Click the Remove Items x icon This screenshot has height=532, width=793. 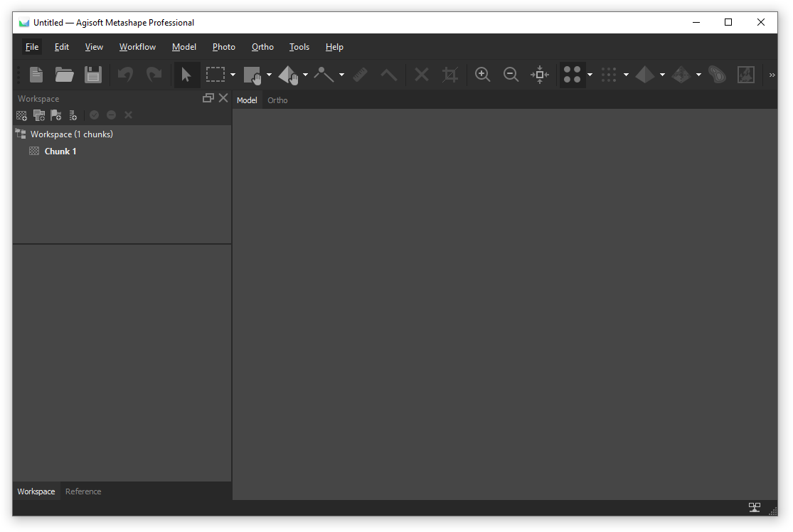(129, 115)
